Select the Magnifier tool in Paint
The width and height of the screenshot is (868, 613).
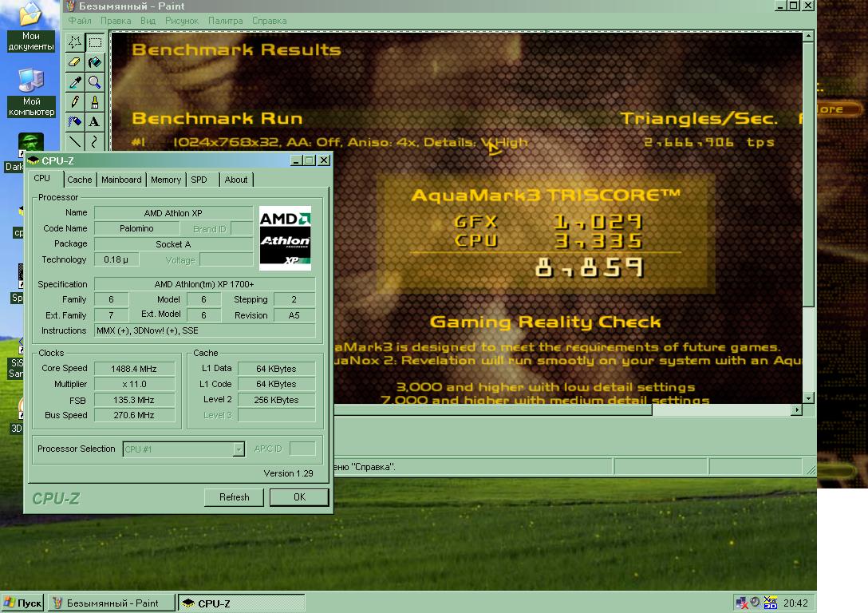pyautogui.click(x=95, y=82)
